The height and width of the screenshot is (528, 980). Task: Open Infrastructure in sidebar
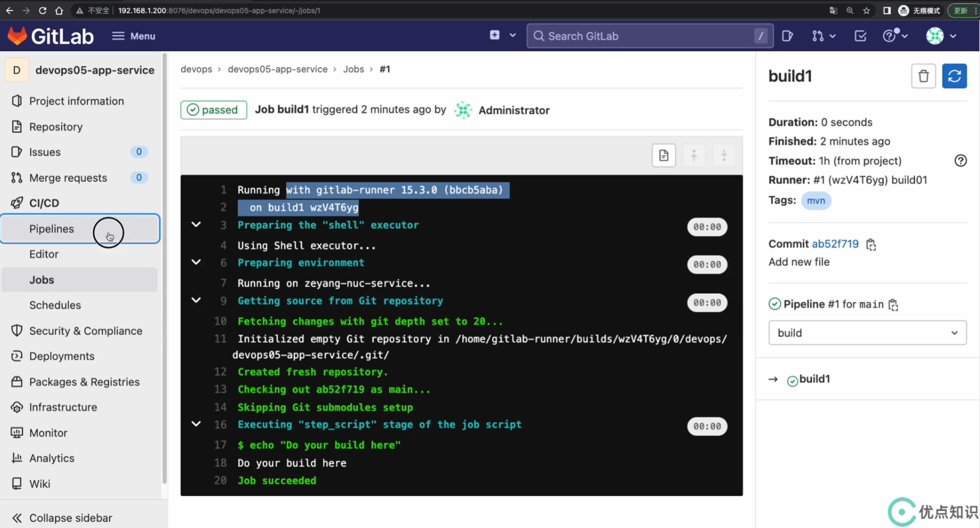coord(63,407)
